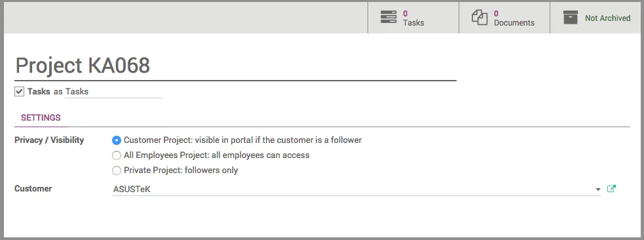Click the Tasks list icon

click(x=388, y=17)
